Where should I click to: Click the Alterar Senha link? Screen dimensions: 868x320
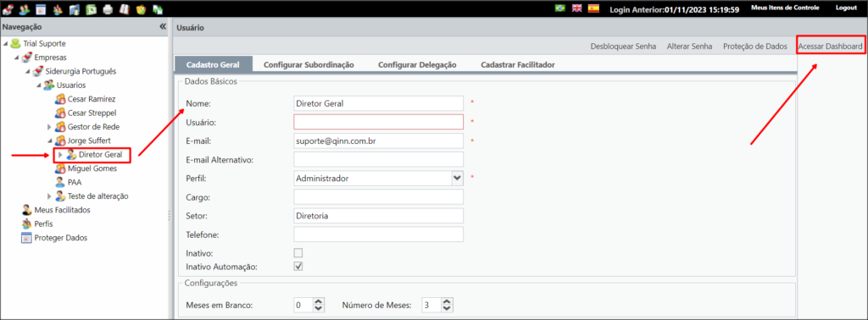pos(690,47)
